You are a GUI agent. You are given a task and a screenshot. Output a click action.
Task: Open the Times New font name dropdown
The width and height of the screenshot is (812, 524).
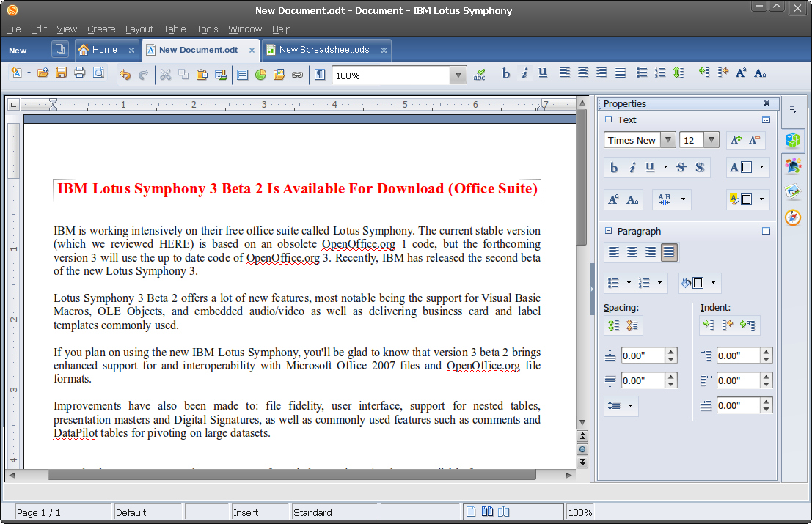pyautogui.click(x=668, y=140)
